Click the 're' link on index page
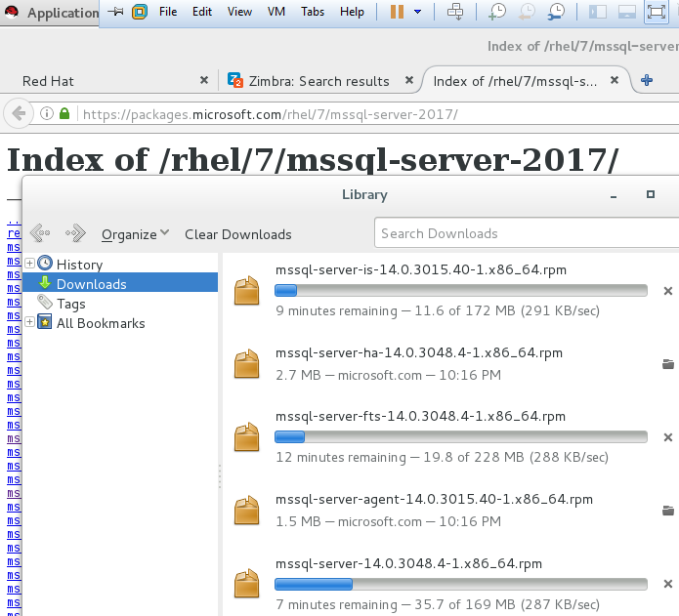The width and height of the screenshot is (679, 616). click(x=14, y=233)
